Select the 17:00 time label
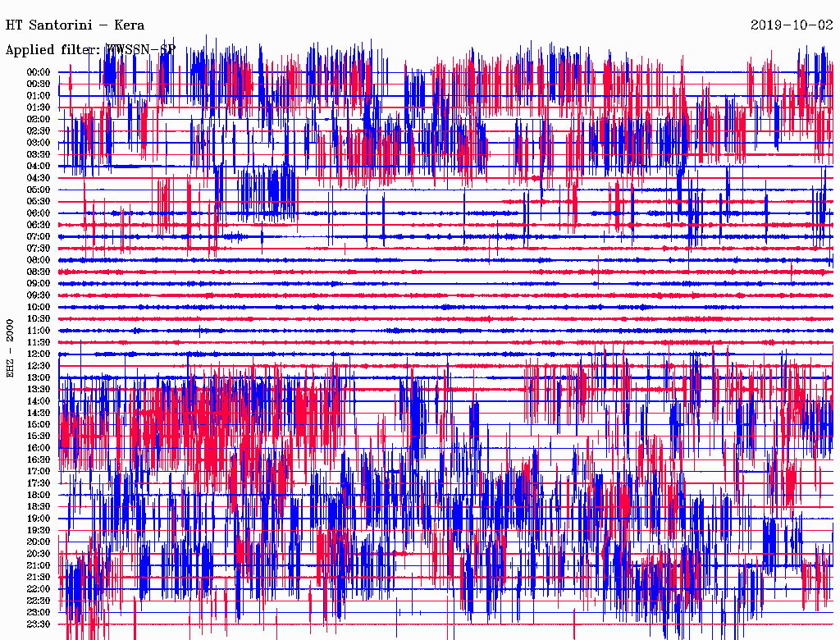 [x=39, y=472]
